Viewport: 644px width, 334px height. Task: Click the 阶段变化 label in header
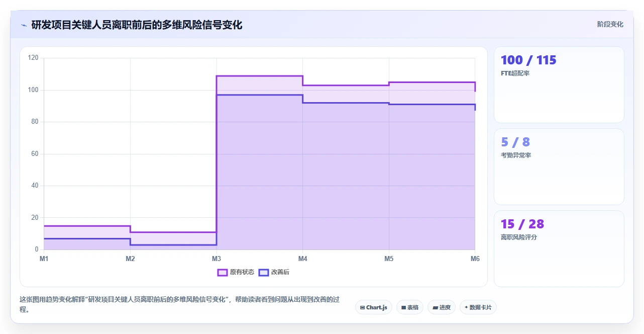pyautogui.click(x=610, y=24)
